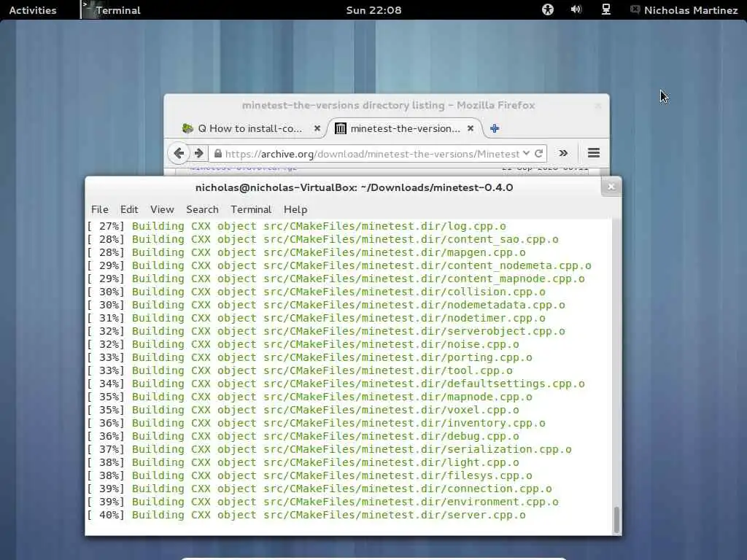Click the nodemetadata.cpp.o build line

coord(326,305)
